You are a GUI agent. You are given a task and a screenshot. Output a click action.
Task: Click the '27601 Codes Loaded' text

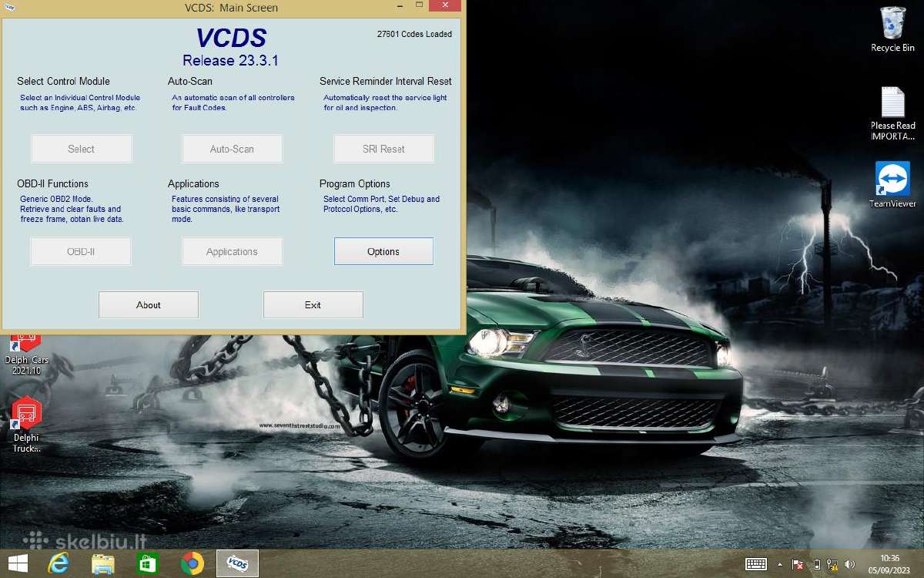point(414,34)
